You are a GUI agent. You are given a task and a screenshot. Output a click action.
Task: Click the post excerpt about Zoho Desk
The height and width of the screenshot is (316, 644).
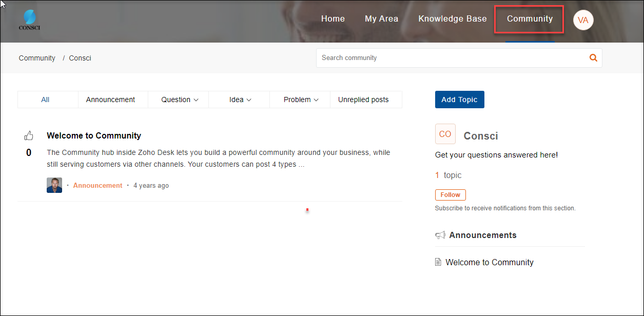219,159
